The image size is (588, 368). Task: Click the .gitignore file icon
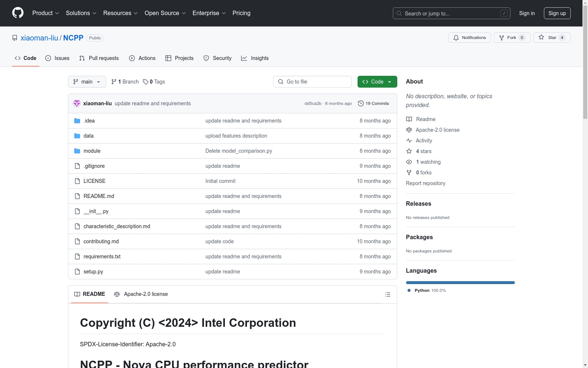77,166
